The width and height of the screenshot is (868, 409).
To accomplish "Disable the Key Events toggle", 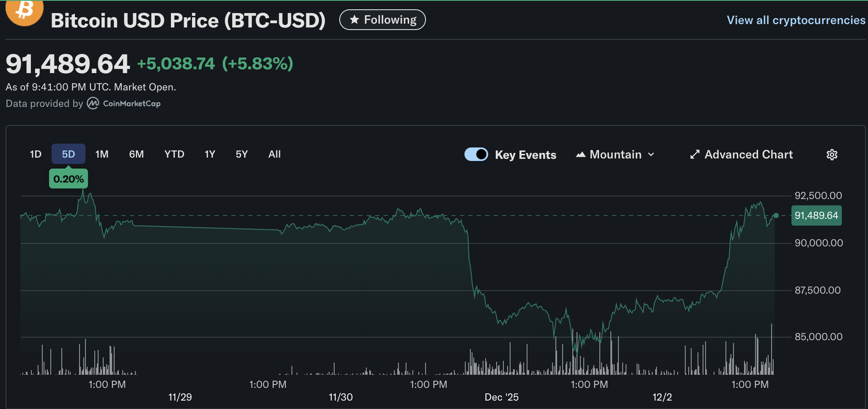I will [x=476, y=155].
